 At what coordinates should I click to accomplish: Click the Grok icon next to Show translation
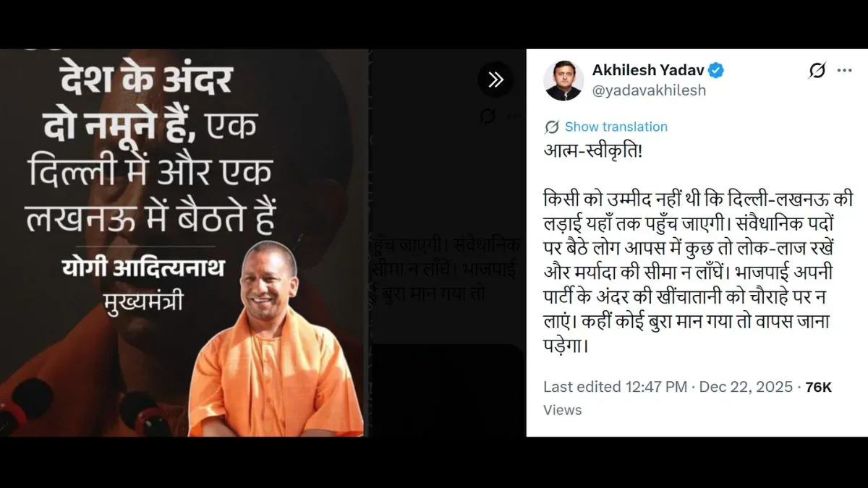[x=552, y=127]
